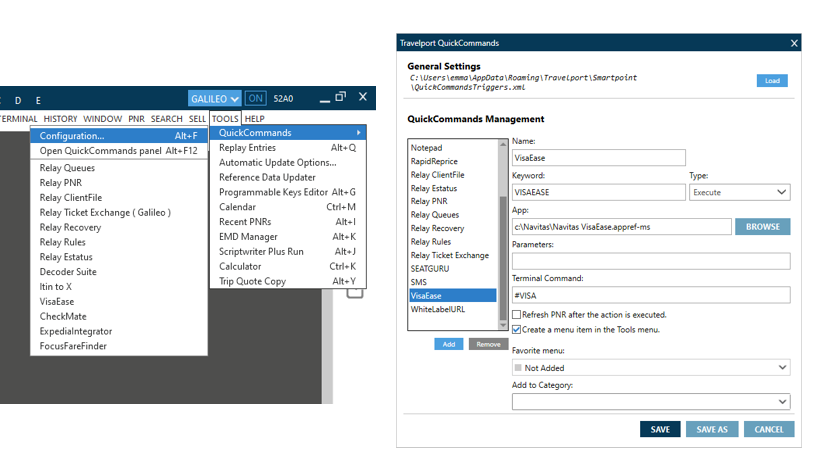Choose Replay Entries in Tools menu
826x471 pixels.
point(288,148)
